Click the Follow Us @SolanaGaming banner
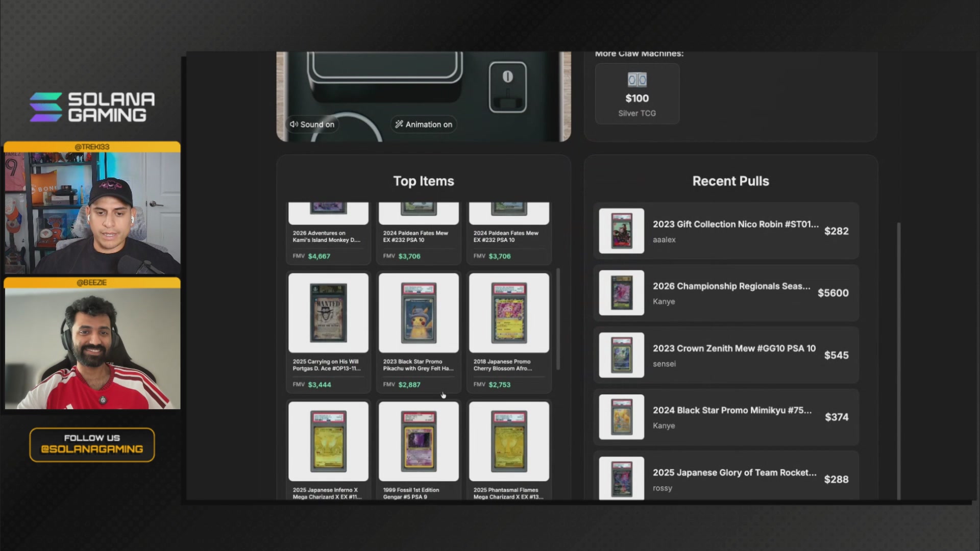This screenshot has height=551, width=980. pyautogui.click(x=92, y=444)
